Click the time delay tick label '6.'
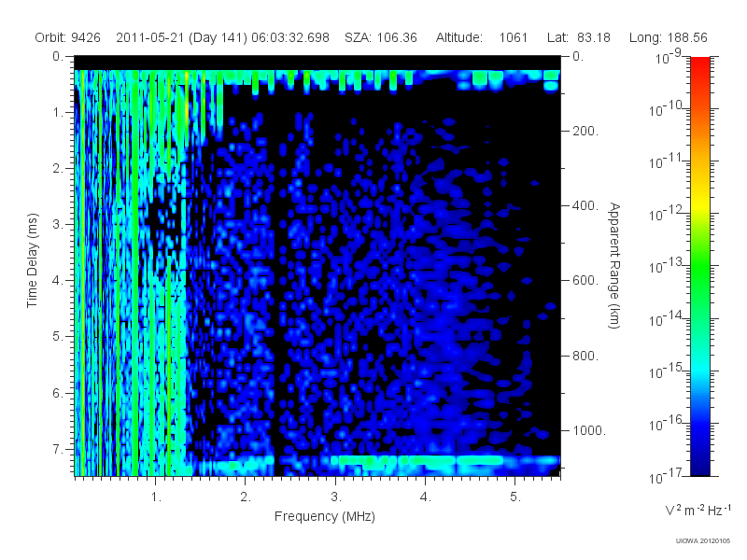The height and width of the screenshot is (560, 747). pos(58,393)
